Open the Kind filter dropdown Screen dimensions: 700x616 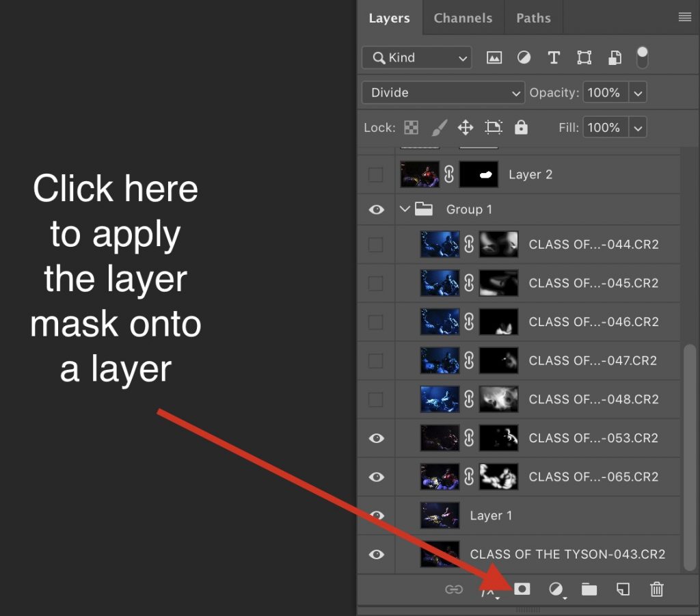pyautogui.click(x=416, y=57)
